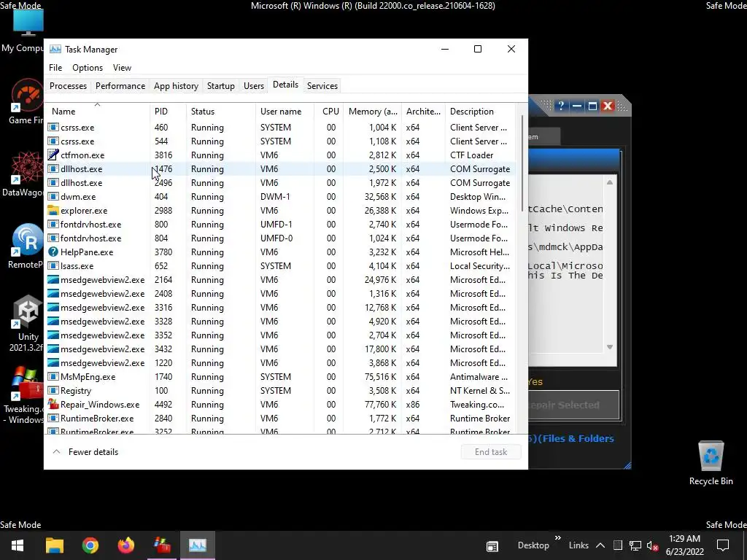Click the help question mark in Repair window
The image size is (747, 560).
pyautogui.click(x=561, y=106)
